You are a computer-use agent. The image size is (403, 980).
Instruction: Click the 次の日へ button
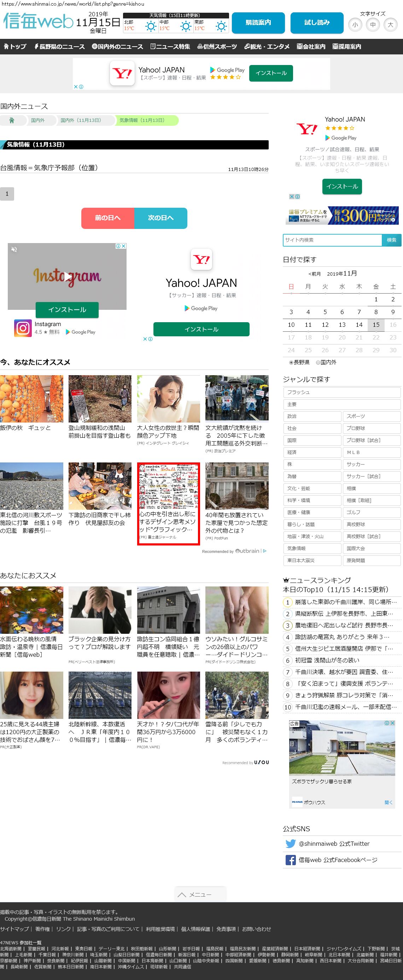click(160, 218)
